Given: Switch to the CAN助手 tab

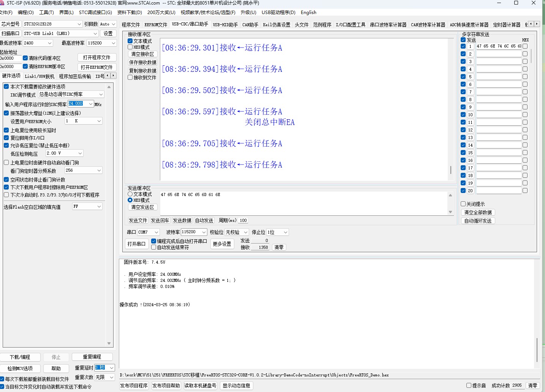Looking at the screenshot, I should point(250,25).
